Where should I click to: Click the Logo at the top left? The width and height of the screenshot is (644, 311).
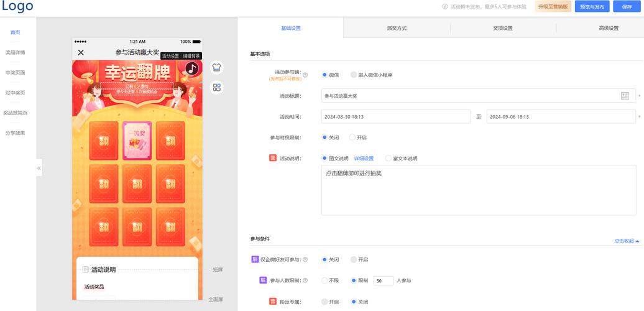(17, 6)
